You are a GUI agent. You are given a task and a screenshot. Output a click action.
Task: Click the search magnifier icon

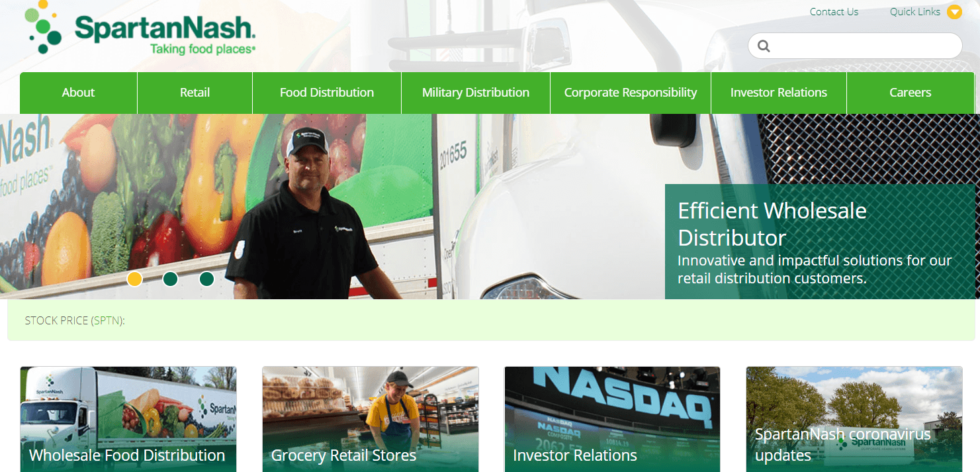click(x=764, y=46)
